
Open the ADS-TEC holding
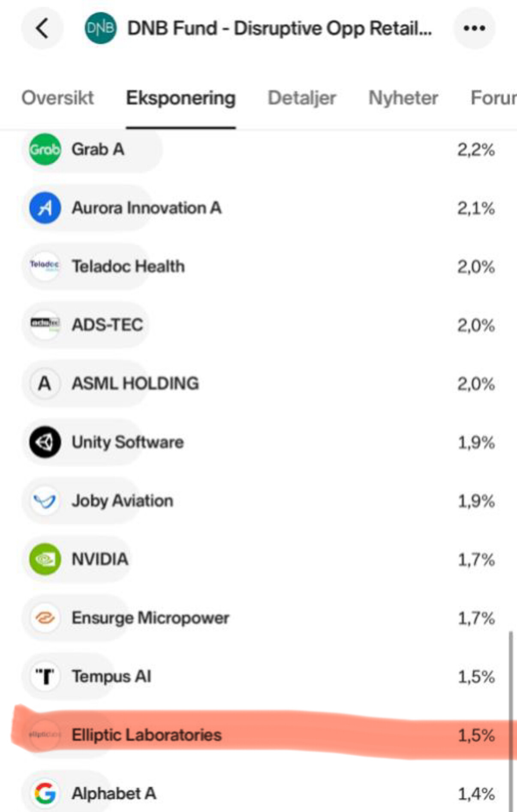point(258,325)
